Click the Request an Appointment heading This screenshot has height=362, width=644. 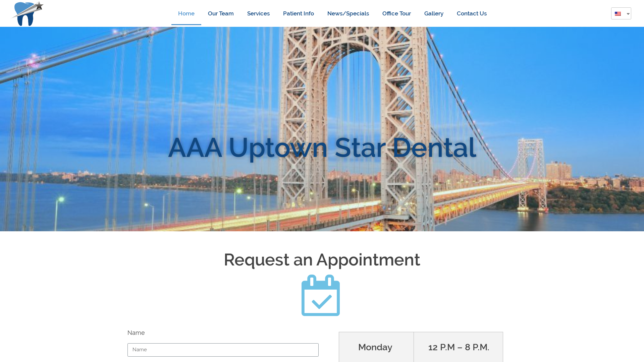[322, 260]
